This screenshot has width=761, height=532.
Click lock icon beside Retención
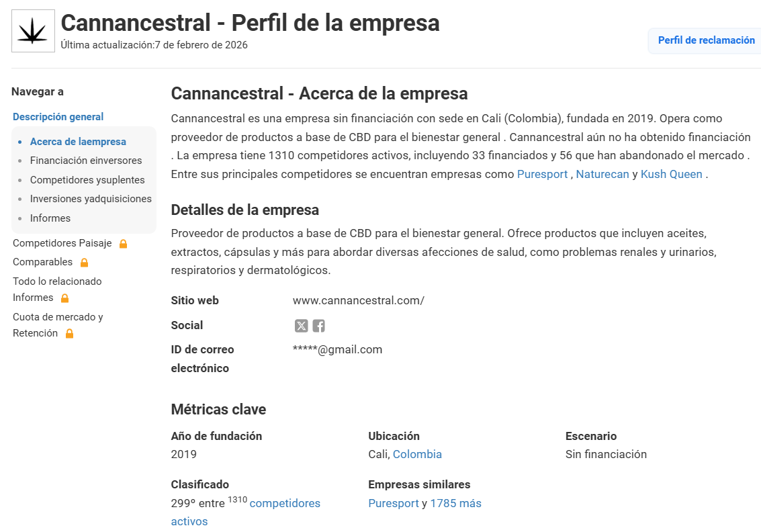69,334
